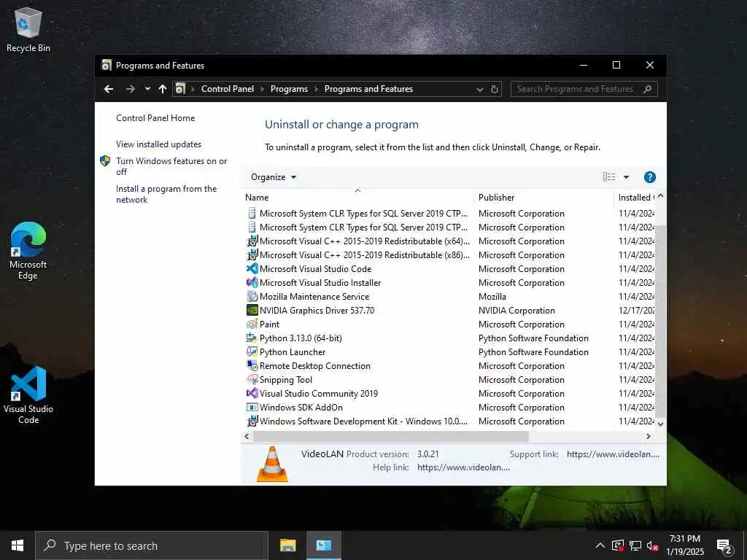Sort by the Installed On column header
This screenshot has width=747, height=560.
pos(635,197)
